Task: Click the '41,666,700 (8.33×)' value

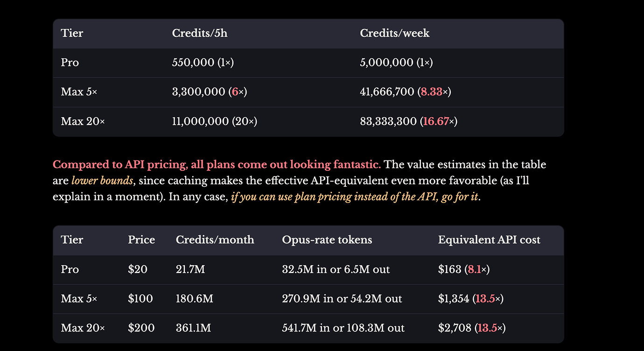Action: 406,92
